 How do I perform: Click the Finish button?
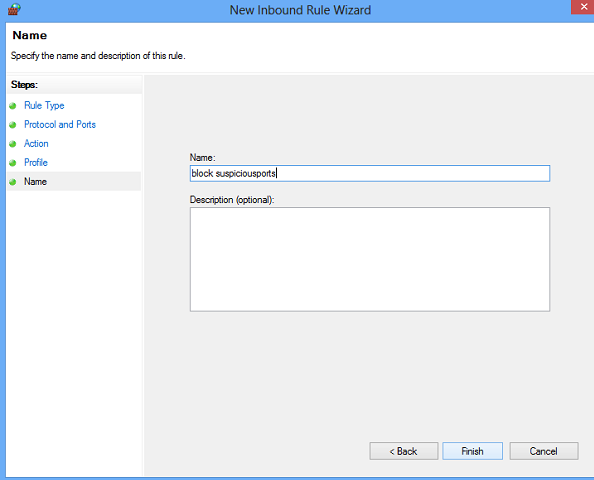[x=472, y=451]
